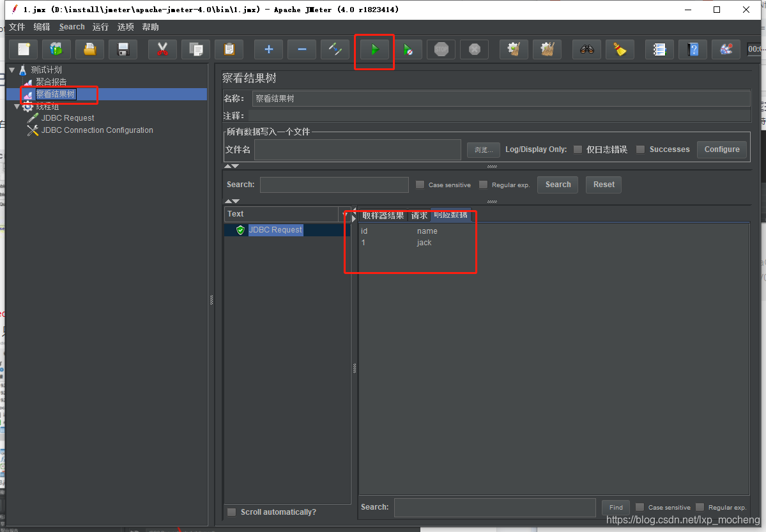Save the test plan with floppy icon
The height and width of the screenshot is (532, 766).
coord(123,49)
